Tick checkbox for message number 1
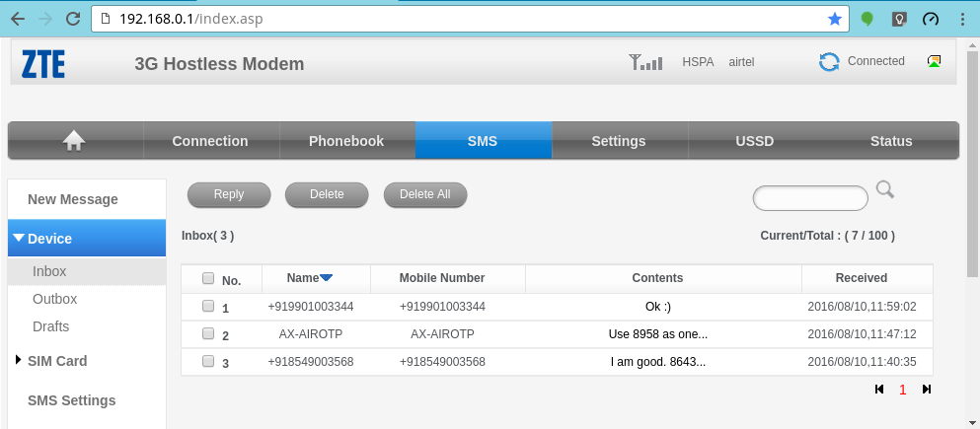The width and height of the screenshot is (980, 429). [x=208, y=307]
